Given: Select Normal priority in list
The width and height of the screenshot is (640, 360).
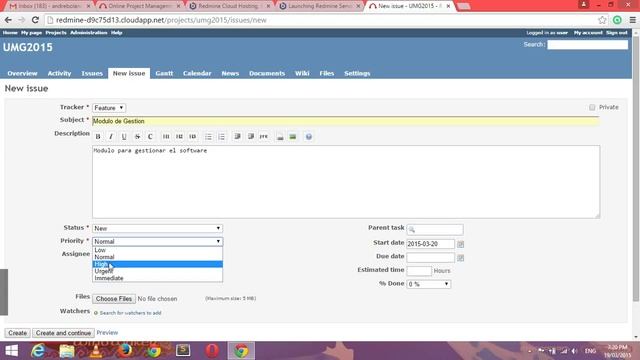Looking at the screenshot, I should [158, 257].
